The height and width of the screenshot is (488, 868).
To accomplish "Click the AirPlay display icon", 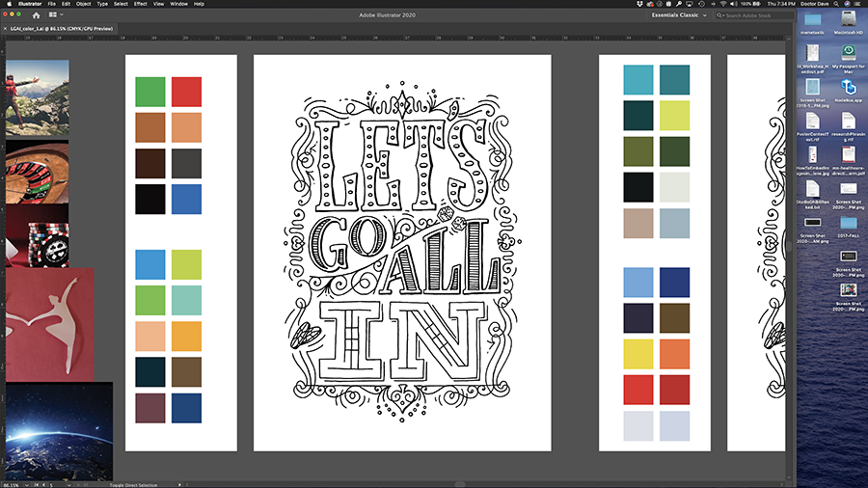I will tap(690, 3).
